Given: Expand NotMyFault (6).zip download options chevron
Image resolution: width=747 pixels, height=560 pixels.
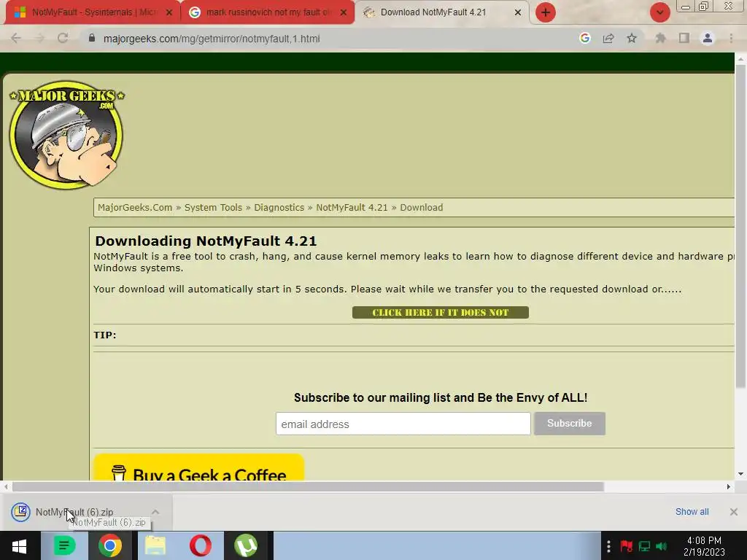Looking at the screenshot, I should [155, 513].
